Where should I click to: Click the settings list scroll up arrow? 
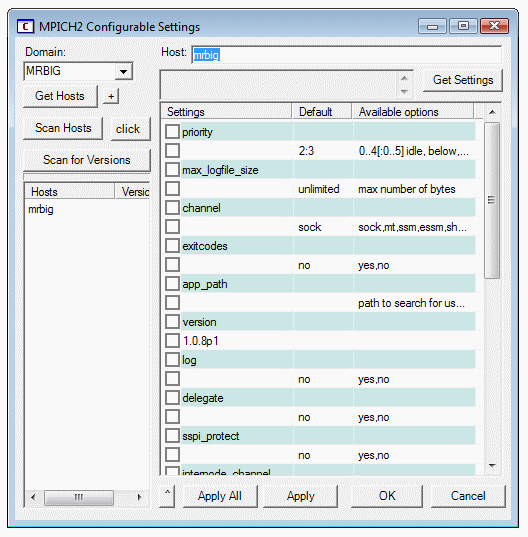click(492, 112)
